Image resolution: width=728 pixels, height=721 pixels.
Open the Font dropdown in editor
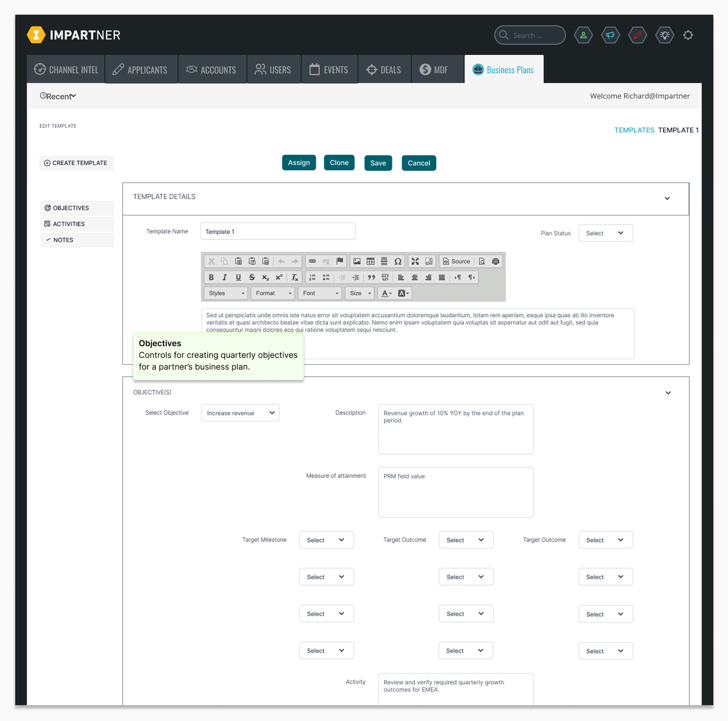coord(320,293)
